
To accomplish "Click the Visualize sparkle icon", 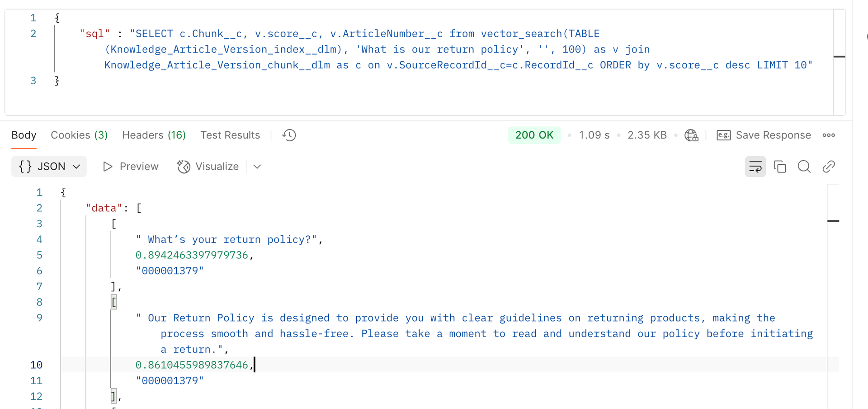I will pyautogui.click(x=184, y=166).
